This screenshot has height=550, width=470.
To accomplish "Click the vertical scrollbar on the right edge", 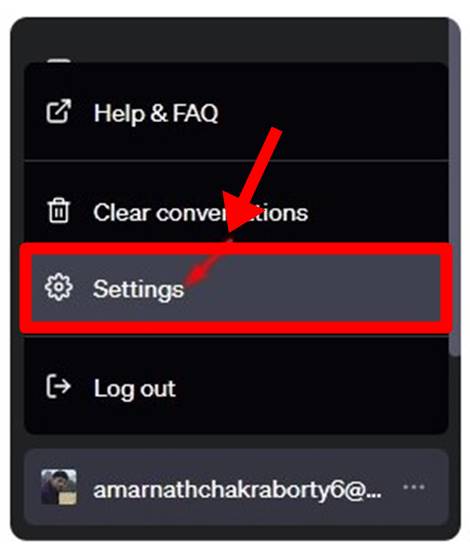I will [x=454, y=188].
